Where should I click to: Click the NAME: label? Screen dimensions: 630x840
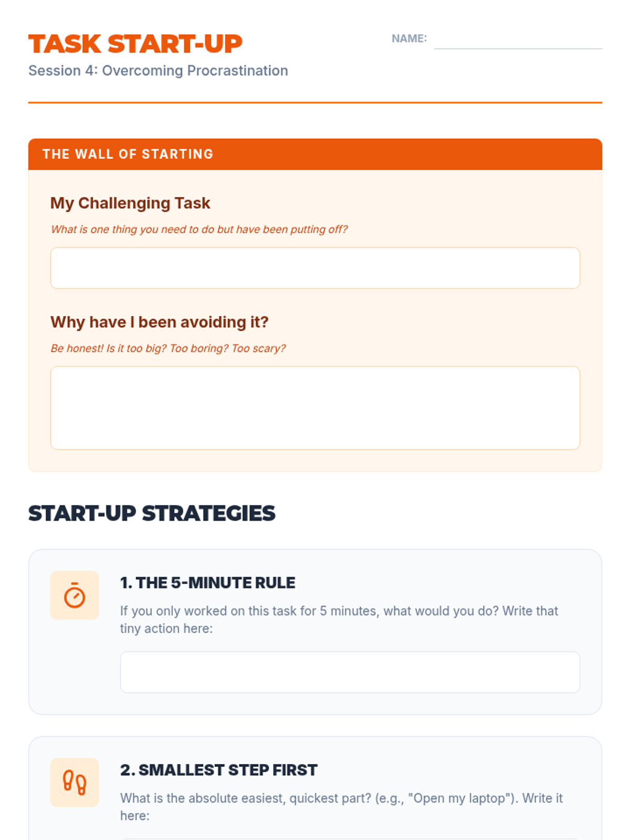409,38
